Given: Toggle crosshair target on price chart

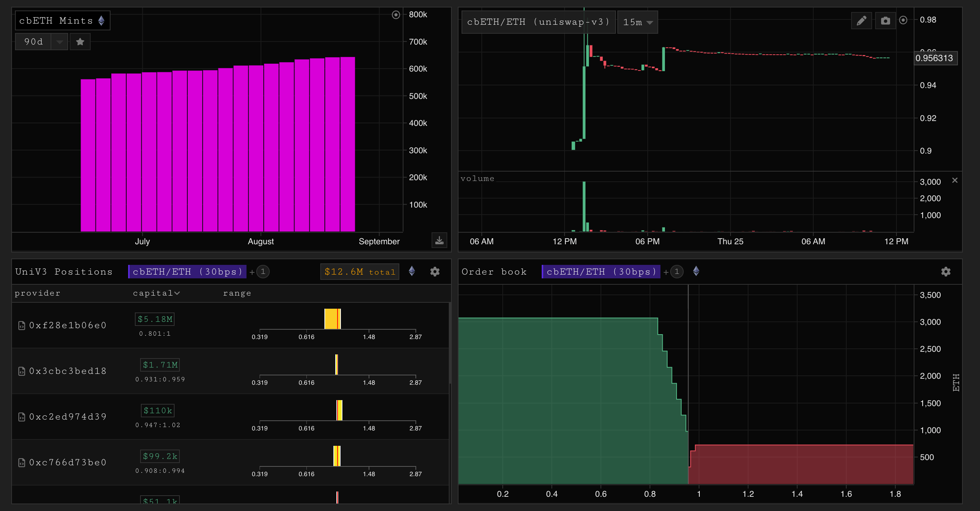Looking at the screenshot, I should tap(903, 20).
